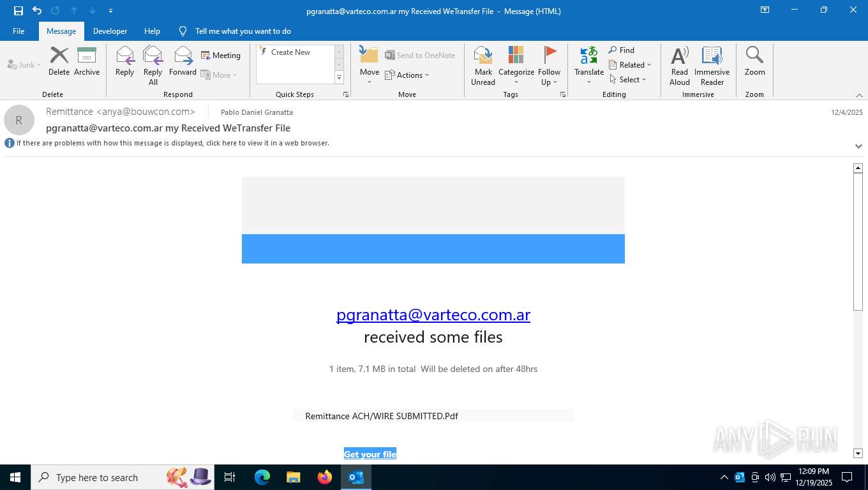Click the pgranatta@varteco.com.ar link
The height and width of the screenshot is (490, 868).
click(433, 315)
